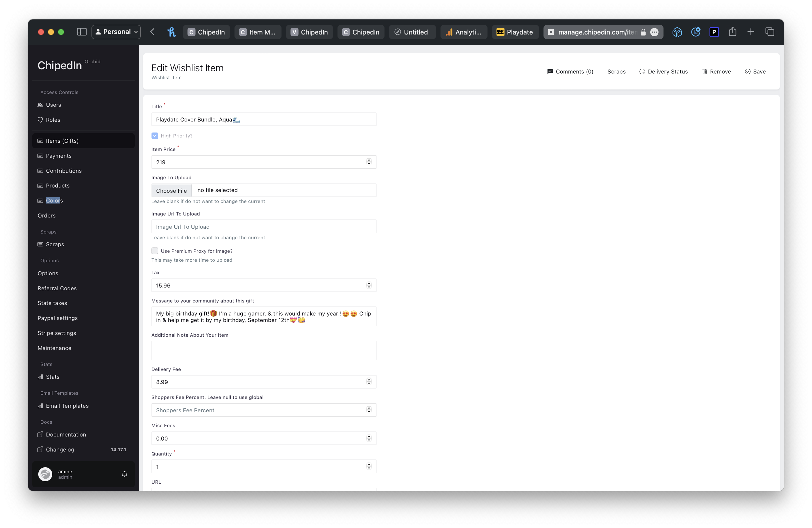Switch to the Untitled tab
This screenshot has width=812, height=528.
pos(412,32)
